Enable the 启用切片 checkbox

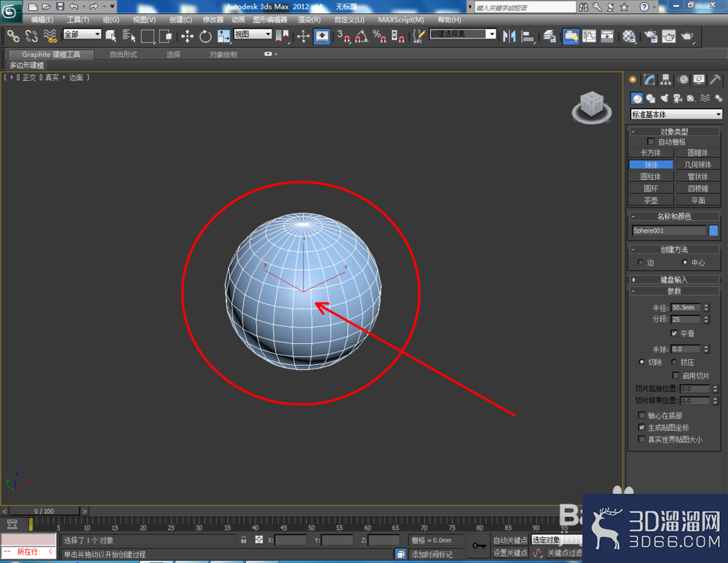[x=676, y=375]
